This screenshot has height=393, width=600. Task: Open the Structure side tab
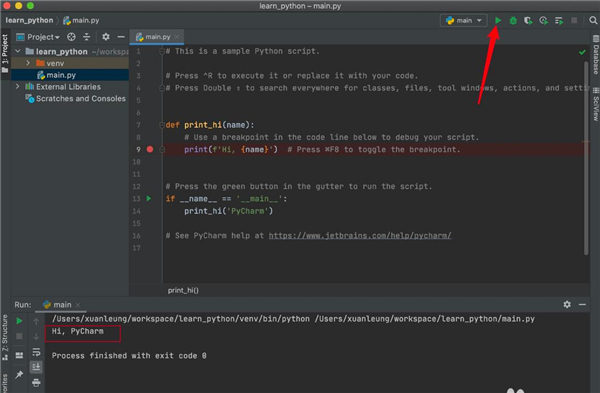5,338
